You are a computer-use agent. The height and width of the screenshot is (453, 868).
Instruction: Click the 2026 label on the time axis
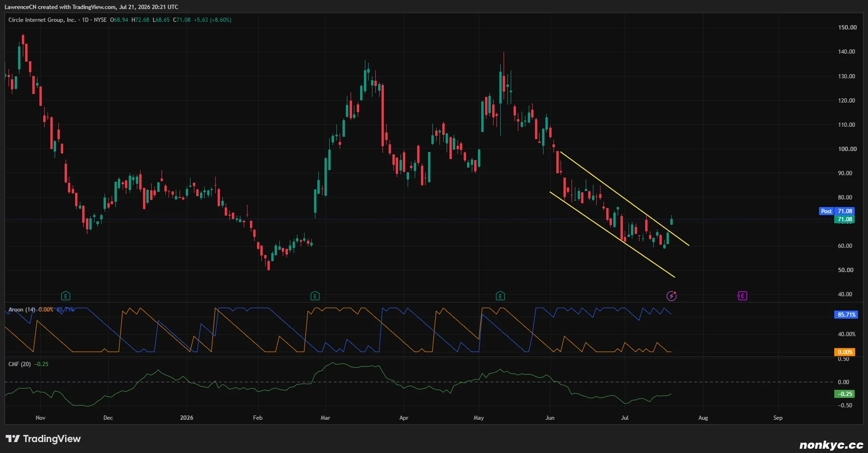coord(187,418)
